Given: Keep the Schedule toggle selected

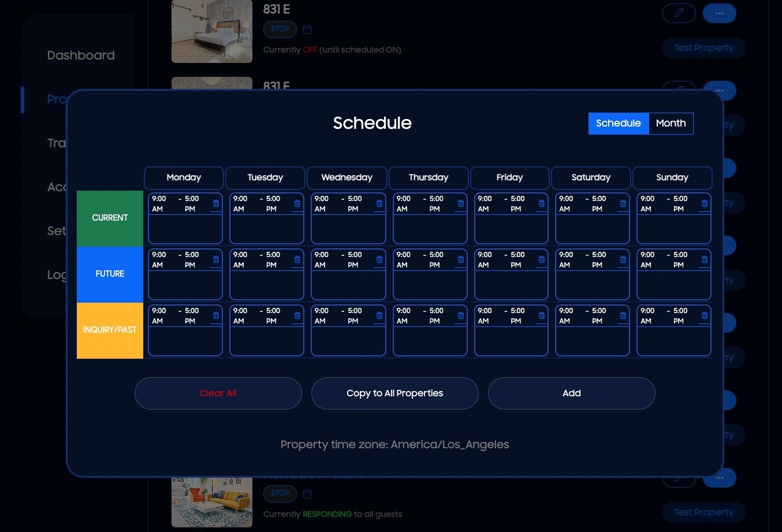Looking at the screenshot, I should 618,123.
